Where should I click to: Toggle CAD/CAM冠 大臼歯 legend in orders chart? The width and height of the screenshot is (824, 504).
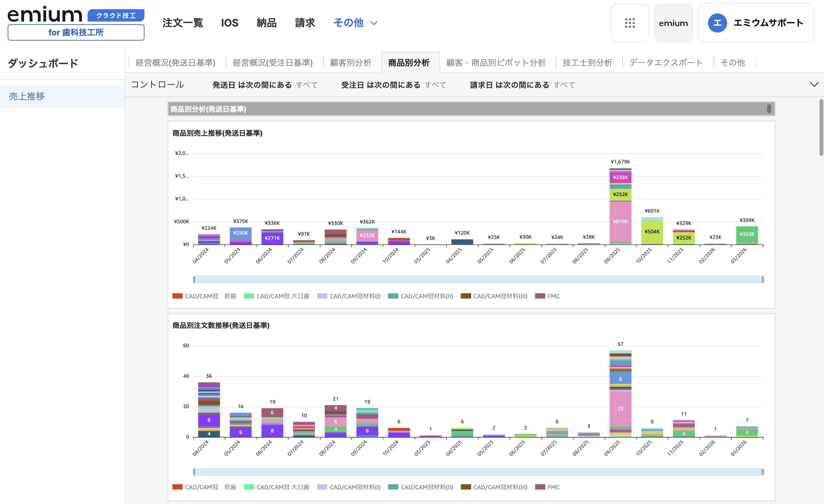pyautogui.click(x=276, y=487)
